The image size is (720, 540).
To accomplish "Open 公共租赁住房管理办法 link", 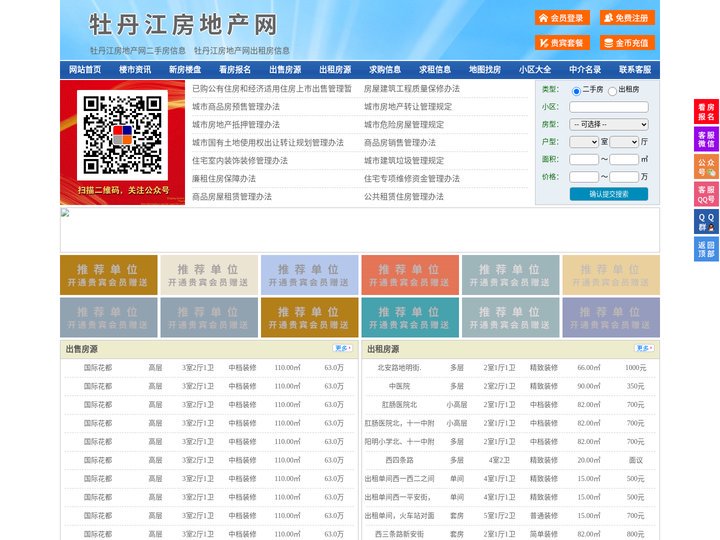I will tap(404, 197).
